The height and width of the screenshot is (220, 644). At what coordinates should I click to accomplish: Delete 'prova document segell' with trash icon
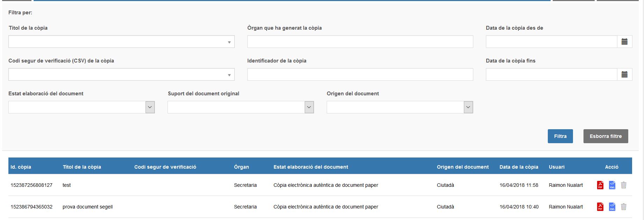pyautogui.click(x=623, y=207)
